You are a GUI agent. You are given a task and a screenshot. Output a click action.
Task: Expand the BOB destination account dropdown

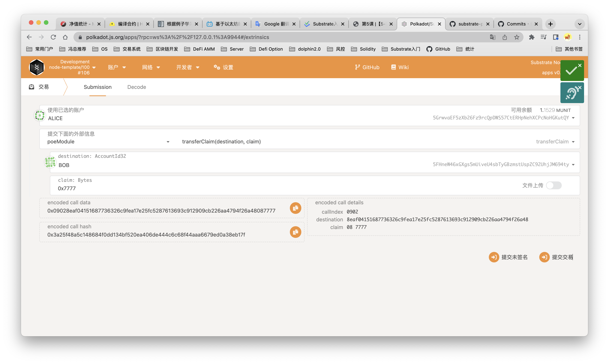tap(573, 165)
